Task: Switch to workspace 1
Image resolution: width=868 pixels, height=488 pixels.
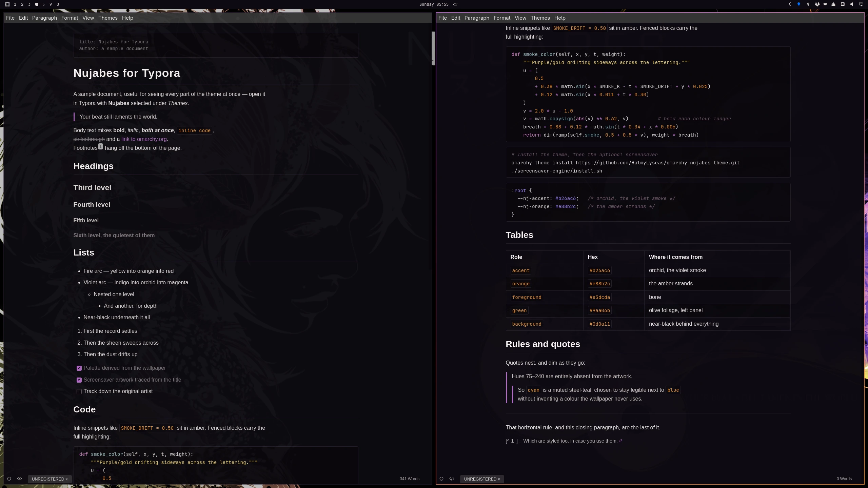Action: [15, 4]
